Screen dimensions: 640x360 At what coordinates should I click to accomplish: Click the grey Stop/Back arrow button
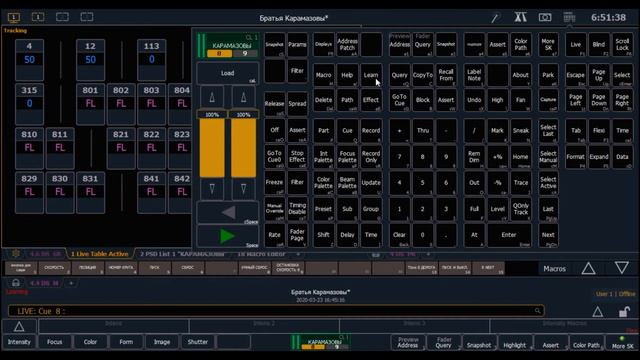[227, 213]
